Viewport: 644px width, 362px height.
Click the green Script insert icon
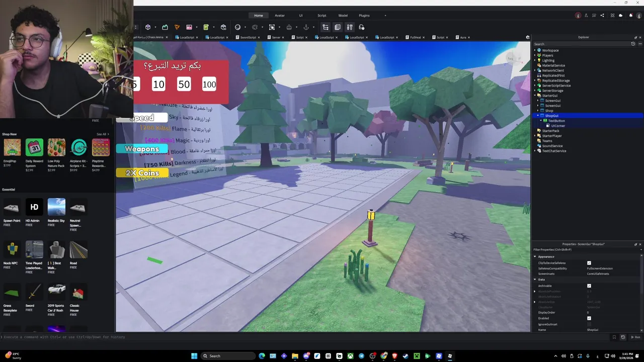(x=206, y=27)
